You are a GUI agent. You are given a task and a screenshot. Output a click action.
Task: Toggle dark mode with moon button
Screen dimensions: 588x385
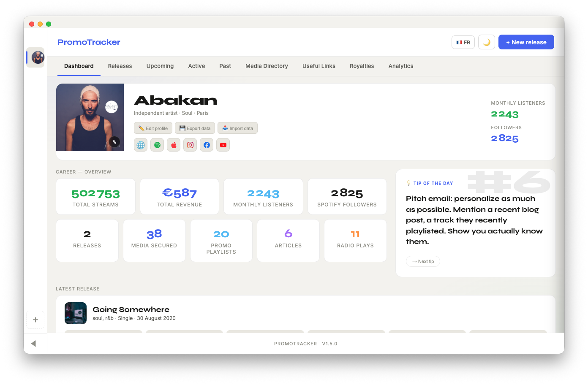pyautogui.click(x=487, y=42)
